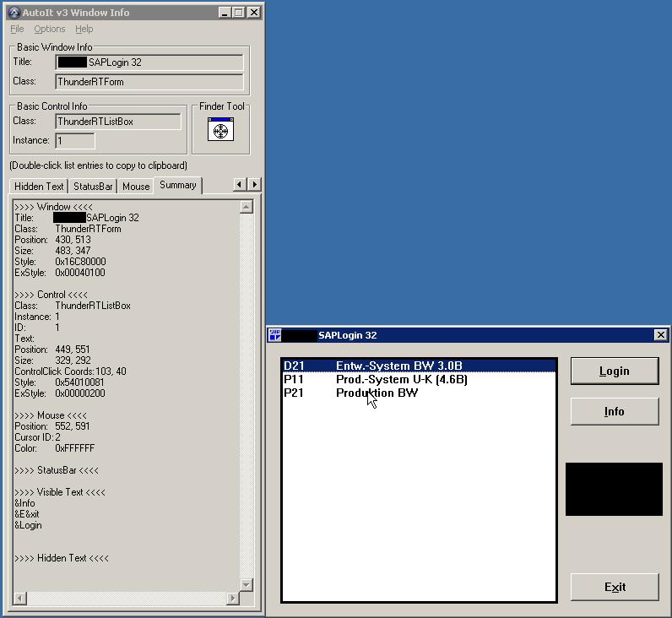The height and width of the screenshot is (618, 672).
Task: Select P11 Prod.-System U-K entry
Action: pos(418,379)
